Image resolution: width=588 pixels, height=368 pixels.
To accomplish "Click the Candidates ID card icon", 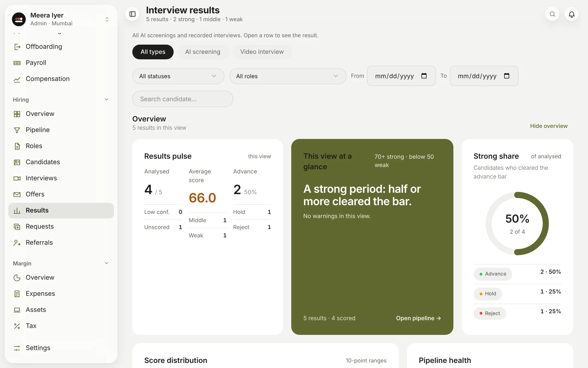I will 17,162.
